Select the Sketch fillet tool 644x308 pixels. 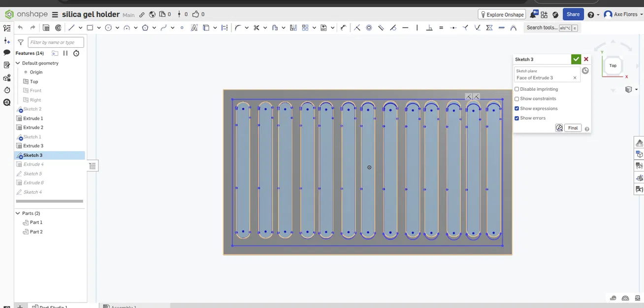coord(238,28)
